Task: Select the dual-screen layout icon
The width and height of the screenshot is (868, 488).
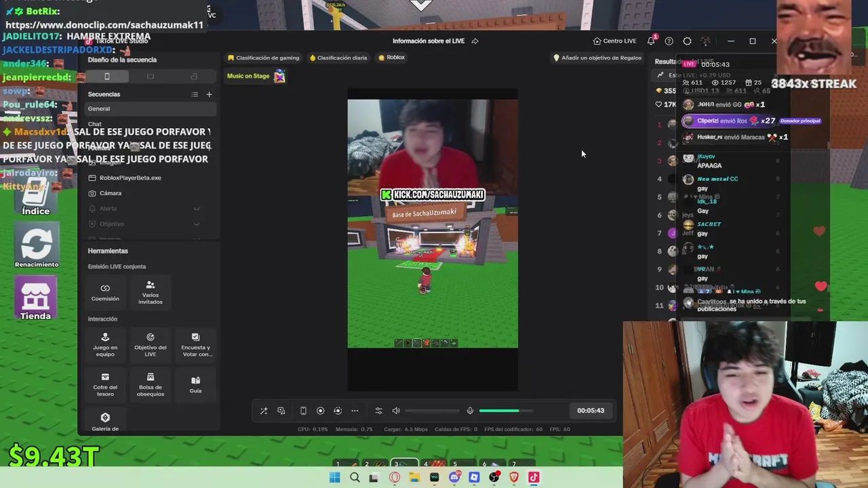Action: [x=194, y=77]
